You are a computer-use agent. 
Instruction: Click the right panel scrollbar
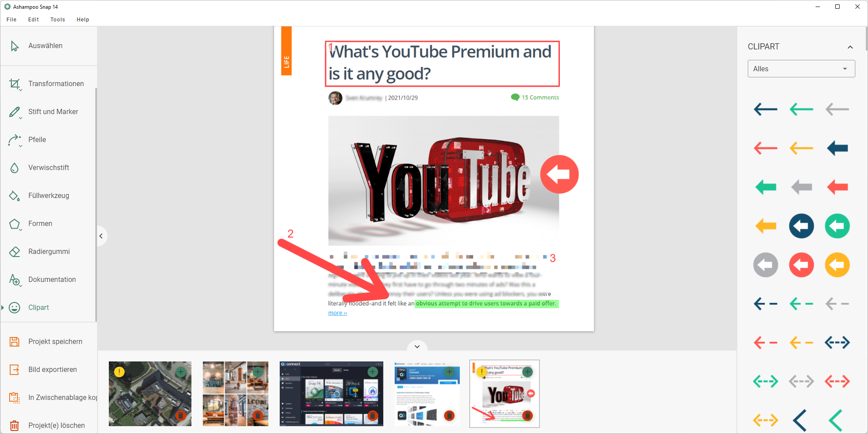866,38
